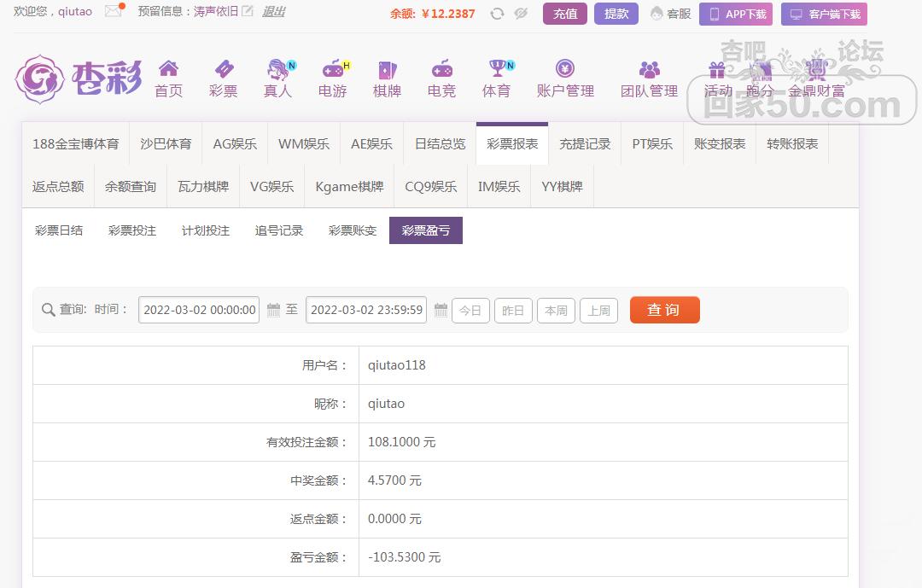Switch to 充提记录 tab
Image resolution: width=922 pixels, height=588 pixels.
(x=585, y=144)
